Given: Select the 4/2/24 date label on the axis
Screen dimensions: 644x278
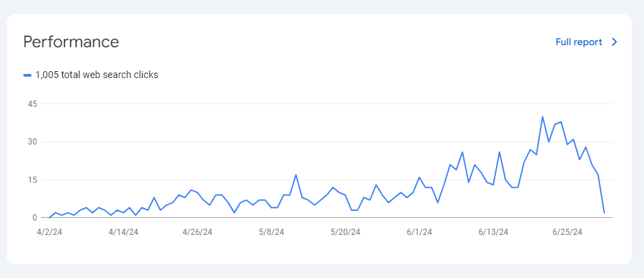Looking at the screenshot, I should pyautogui.click(x=50, y=232).
